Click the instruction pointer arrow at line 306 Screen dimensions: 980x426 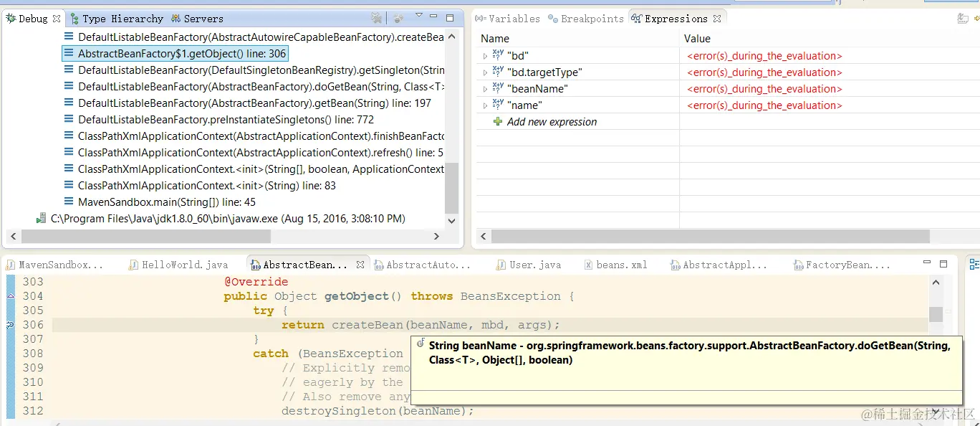(x=10, y=325)
